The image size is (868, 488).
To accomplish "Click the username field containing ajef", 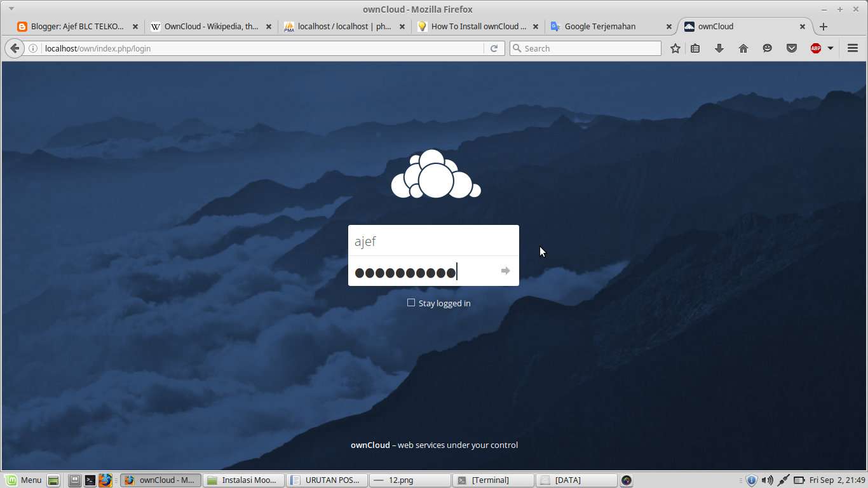I will tap(433, 241).
